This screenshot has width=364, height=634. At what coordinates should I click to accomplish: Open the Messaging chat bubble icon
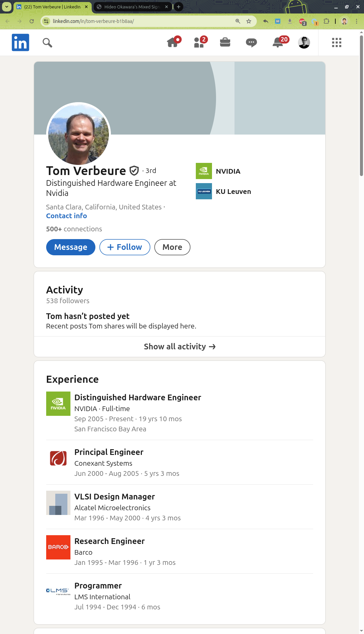pos(251,42)
